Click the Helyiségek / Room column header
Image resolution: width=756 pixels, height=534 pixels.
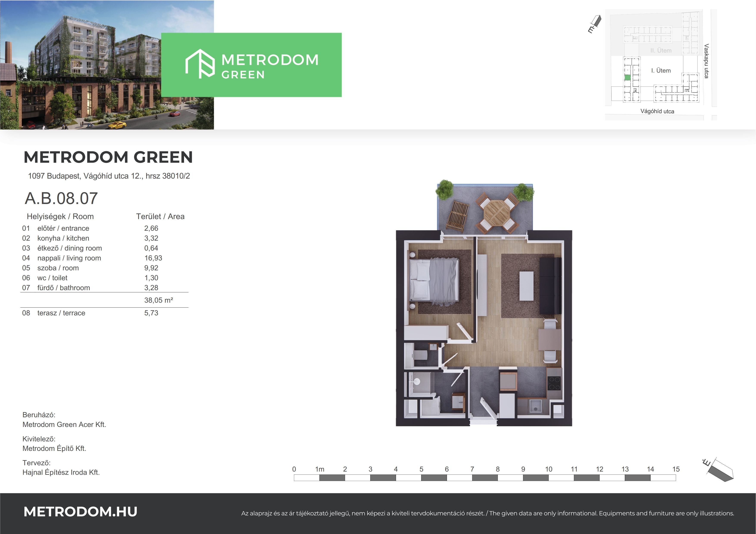point(60,216)
